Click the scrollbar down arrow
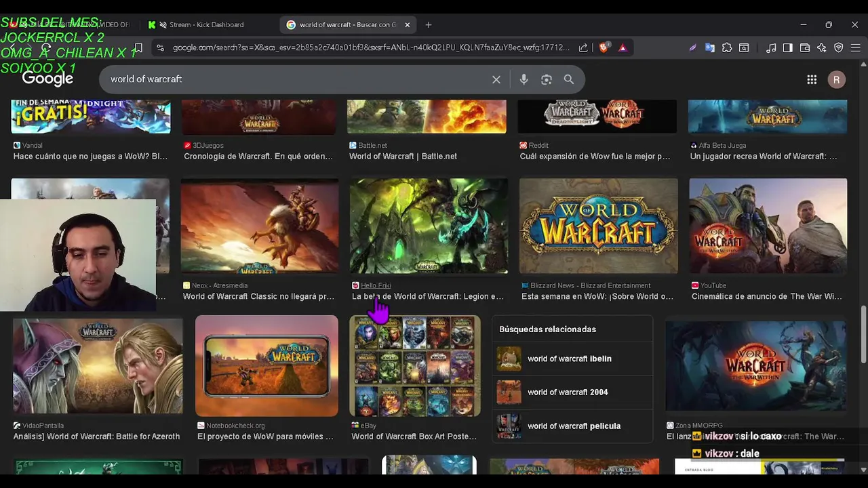The width and height of the screenshot is (868, 488). 863,469
